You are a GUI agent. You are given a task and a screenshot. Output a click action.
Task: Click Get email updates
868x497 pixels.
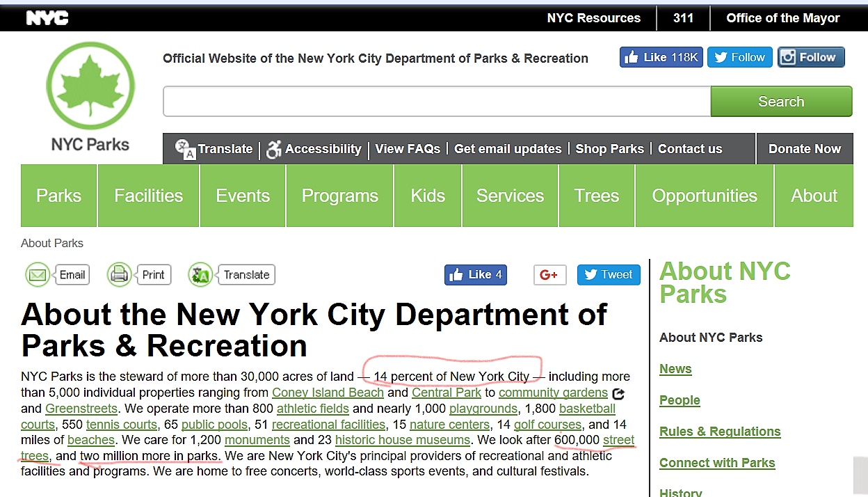508,149
